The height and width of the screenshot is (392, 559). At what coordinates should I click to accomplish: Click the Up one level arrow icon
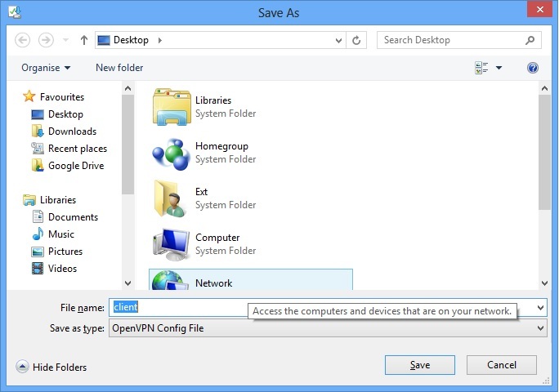84,40
